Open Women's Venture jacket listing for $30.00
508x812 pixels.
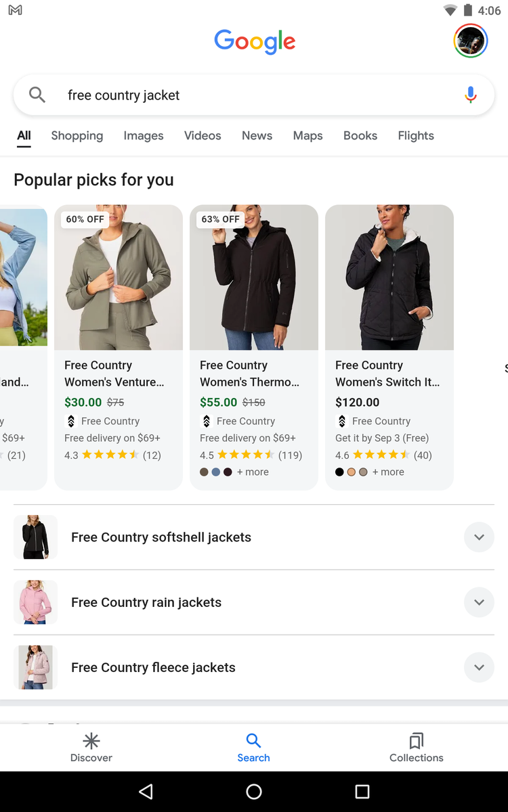pyautogui.click(x=119, y=347)
